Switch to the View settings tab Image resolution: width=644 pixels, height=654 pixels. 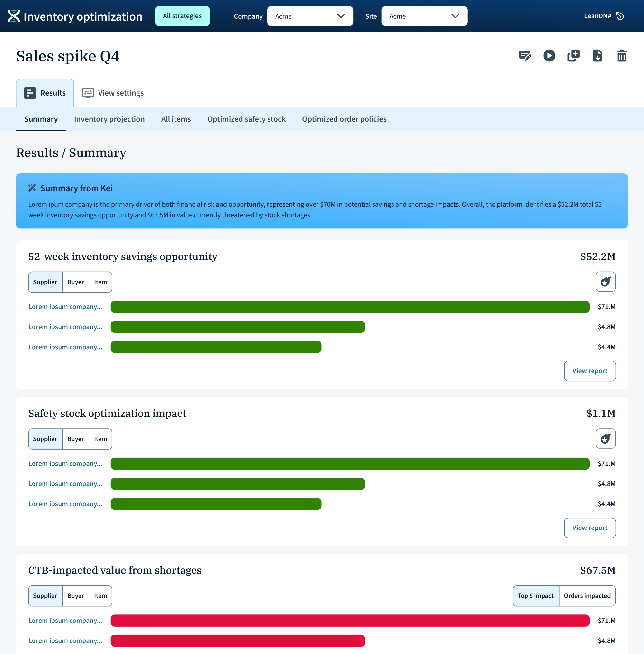(x=113, y=93)
